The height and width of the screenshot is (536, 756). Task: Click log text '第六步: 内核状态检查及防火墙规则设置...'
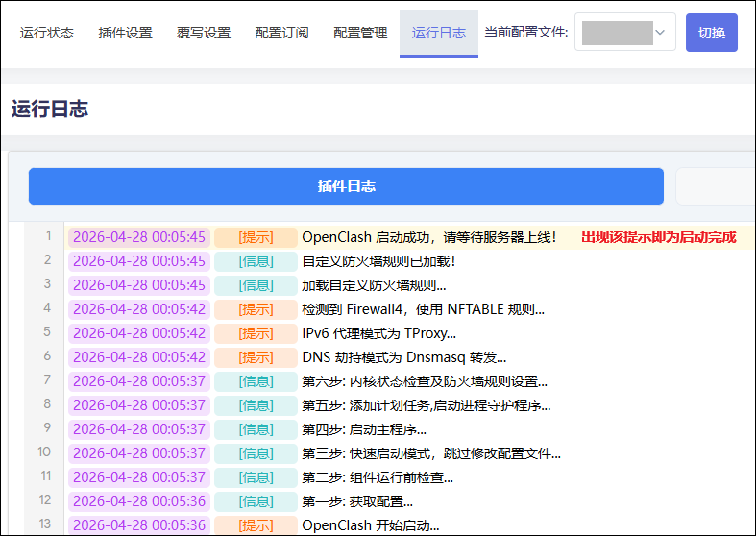tap(425, 381)
